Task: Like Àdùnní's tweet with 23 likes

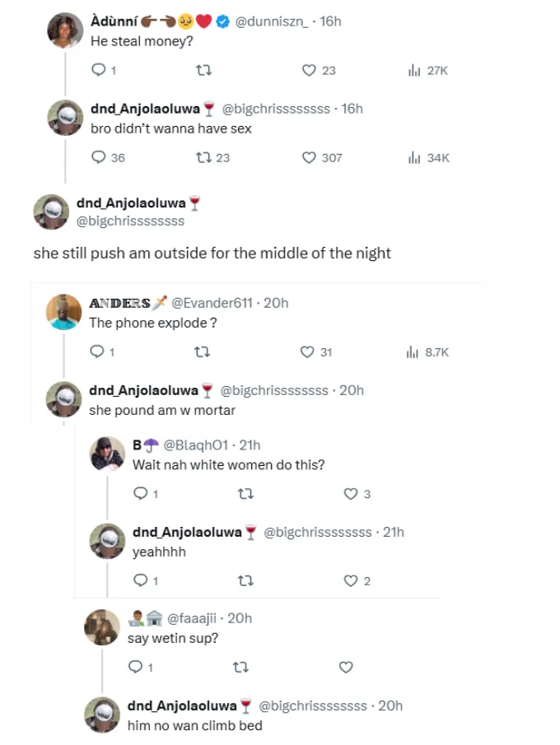Action: (x=309, y=71)
